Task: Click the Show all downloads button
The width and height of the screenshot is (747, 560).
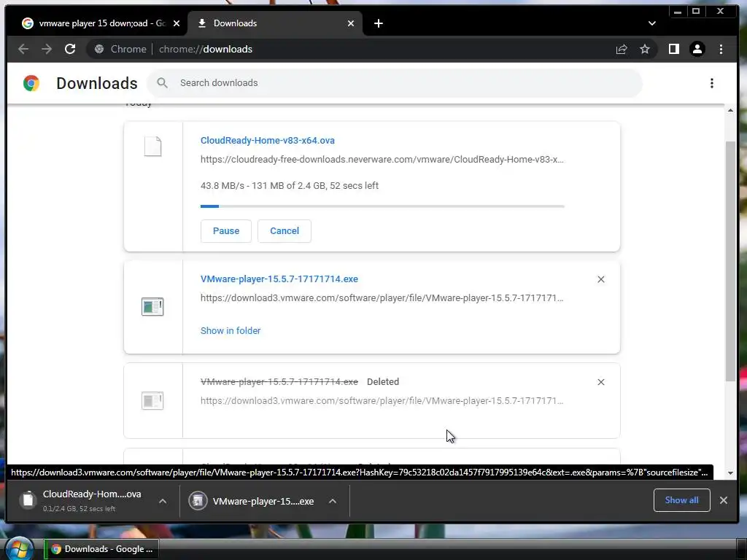Action: tap(682, 500)
